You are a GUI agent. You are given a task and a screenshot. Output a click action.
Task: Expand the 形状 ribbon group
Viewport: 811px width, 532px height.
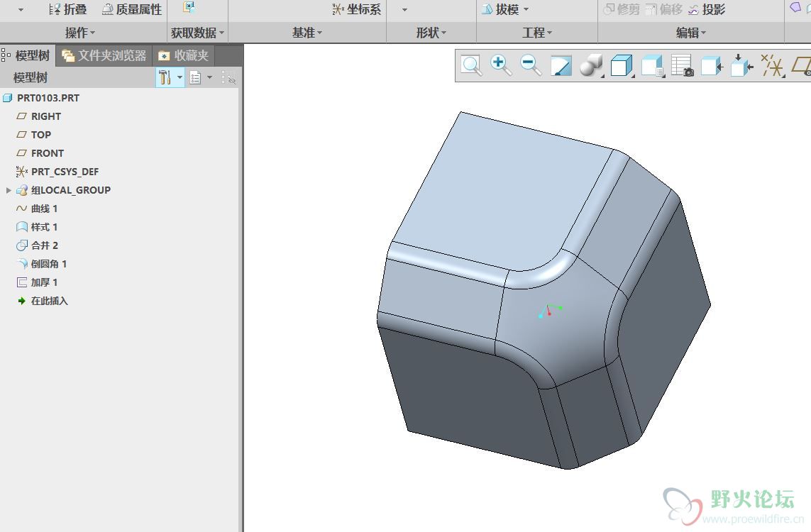point(431,33)
